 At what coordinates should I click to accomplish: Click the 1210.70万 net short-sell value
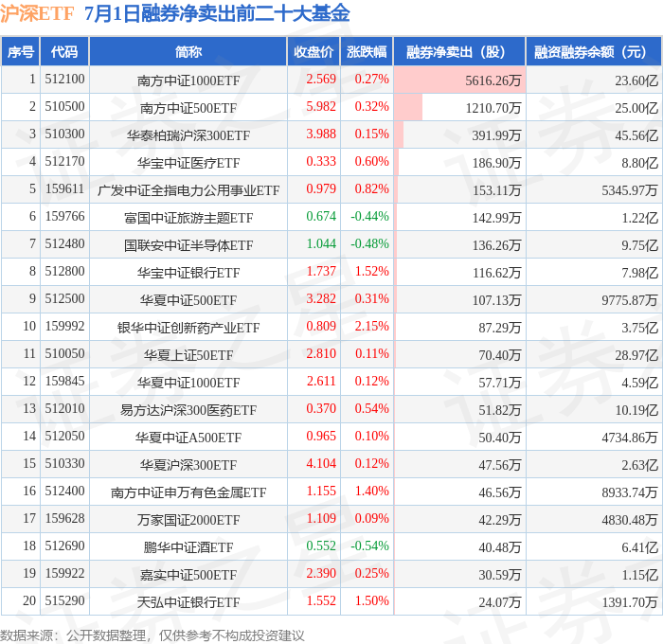[493, 108]
